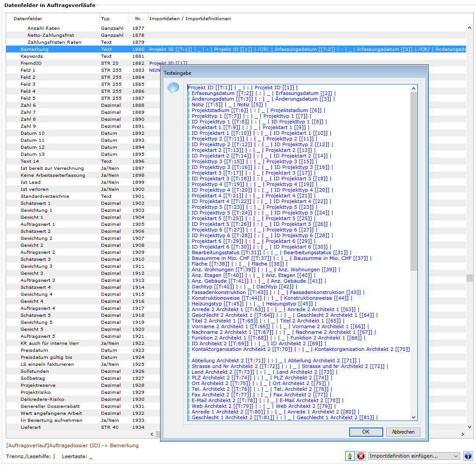
Task: Select the 'Ist Lead' row
Action: 31,182
